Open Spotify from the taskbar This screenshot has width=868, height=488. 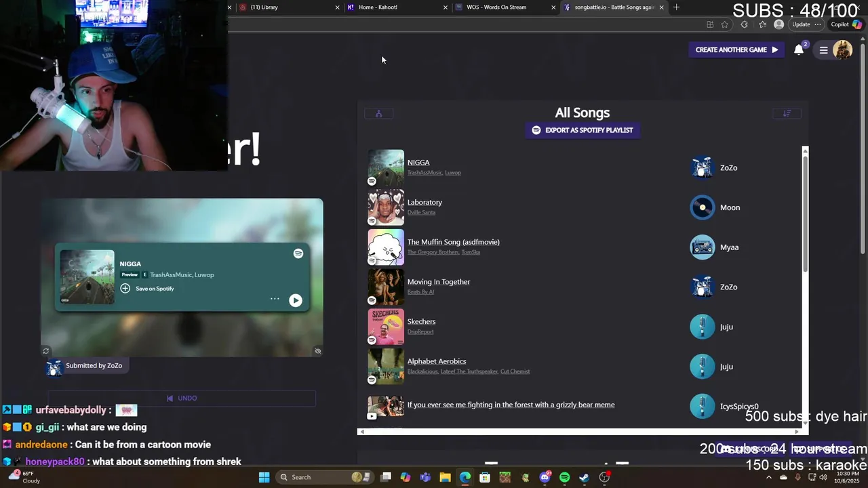(x=564, y=477)
